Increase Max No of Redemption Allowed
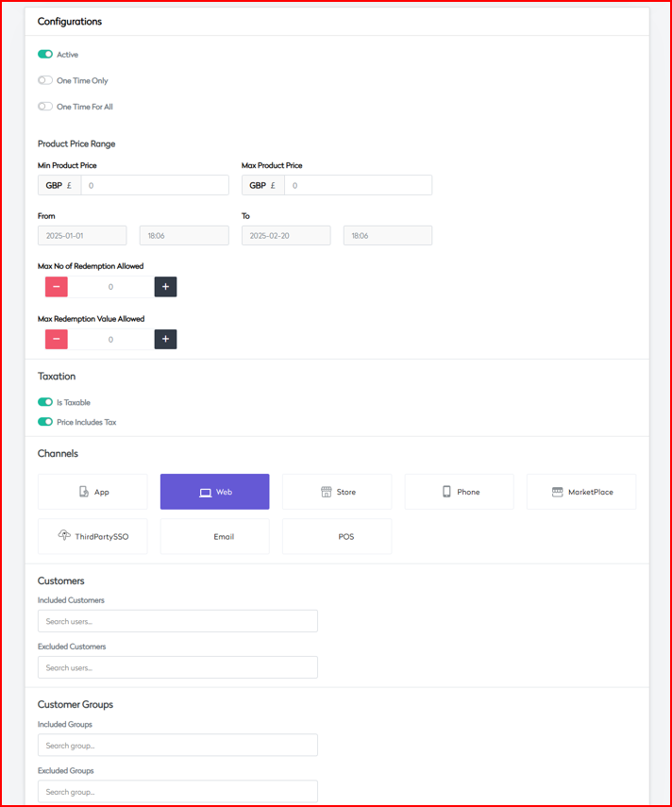 tap(165, 287)
